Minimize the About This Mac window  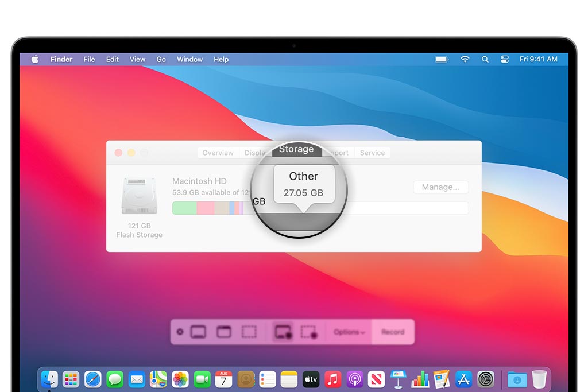(x=131, y=153)
